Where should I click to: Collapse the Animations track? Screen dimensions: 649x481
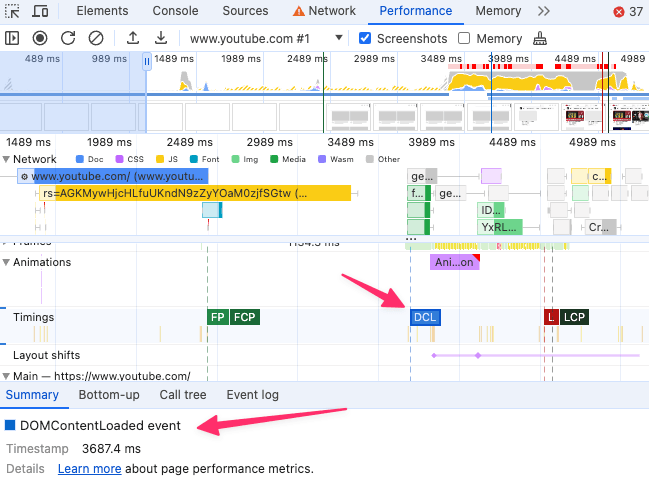(x=7, y=262)
